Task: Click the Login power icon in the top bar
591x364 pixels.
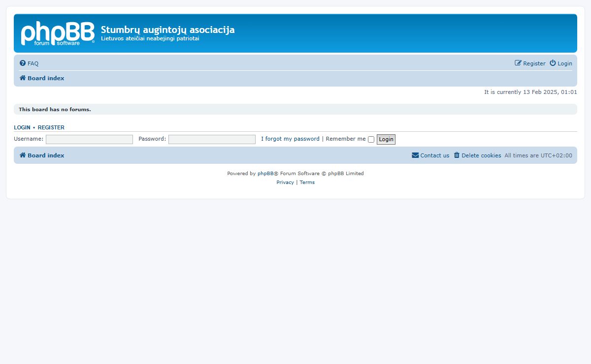Action: tap(553, 63)
